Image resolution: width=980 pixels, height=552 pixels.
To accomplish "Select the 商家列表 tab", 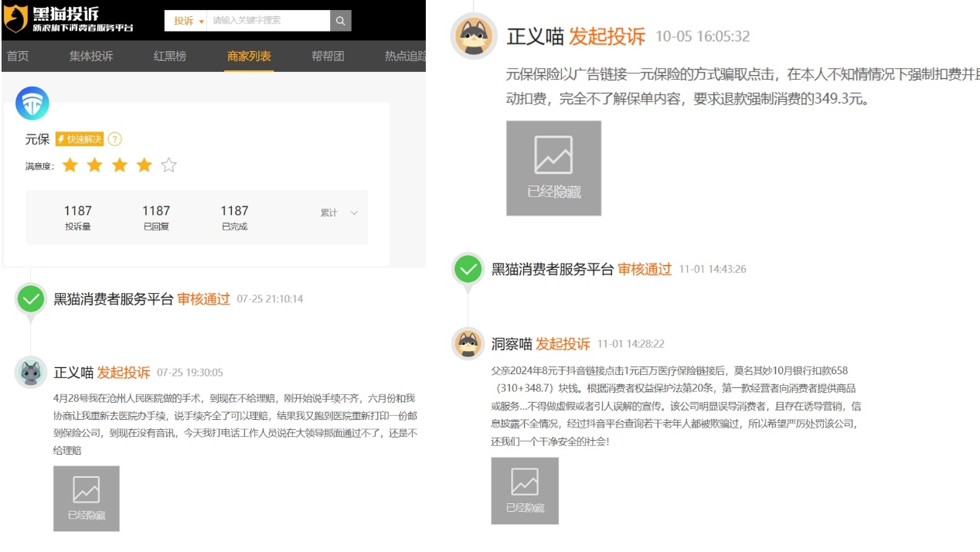I will pos(249,56).
